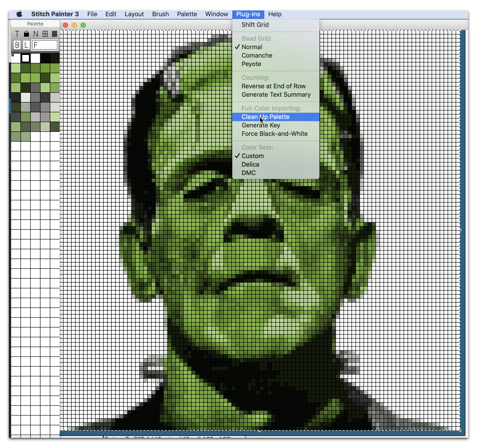Open the File menu
The width and height of the screenshot is (477, 448).
92,14
